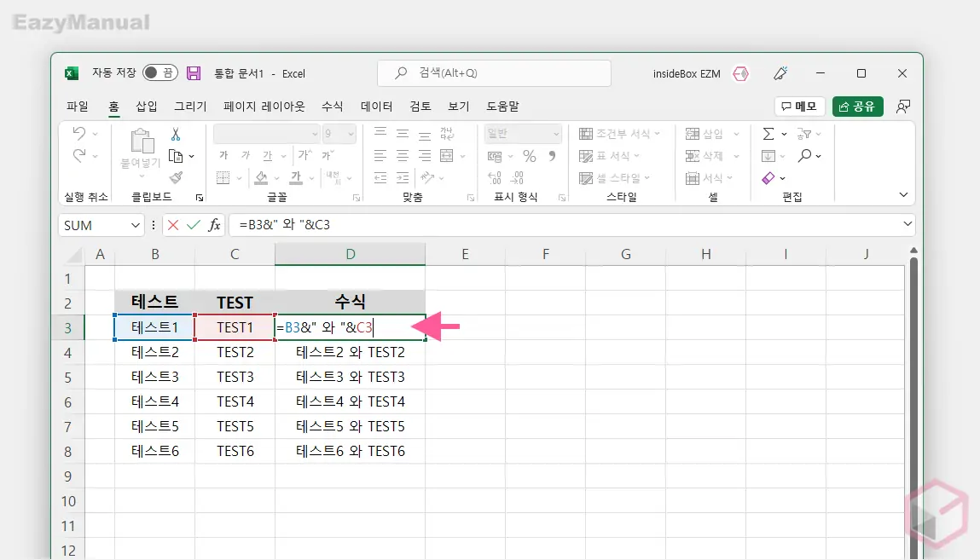Viewport: 980px width, 560px height.
Task: Click the Comments (메모) button
Action: [799, 107]
